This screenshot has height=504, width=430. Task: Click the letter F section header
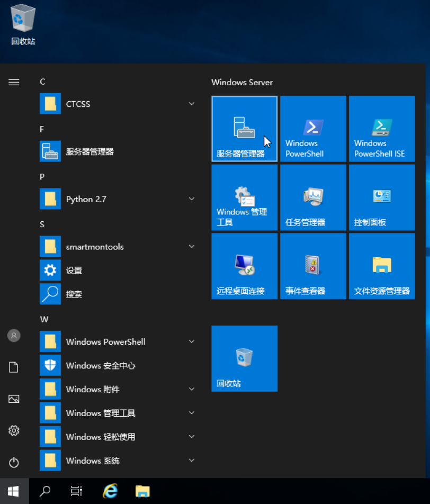(x=42, y=129)
